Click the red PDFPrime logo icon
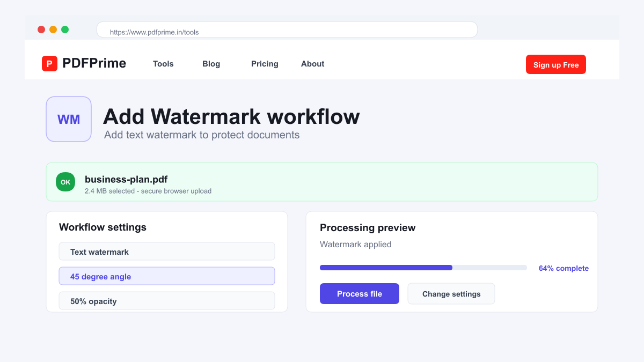This screenshot has width=644, height=362. [49, 64]
